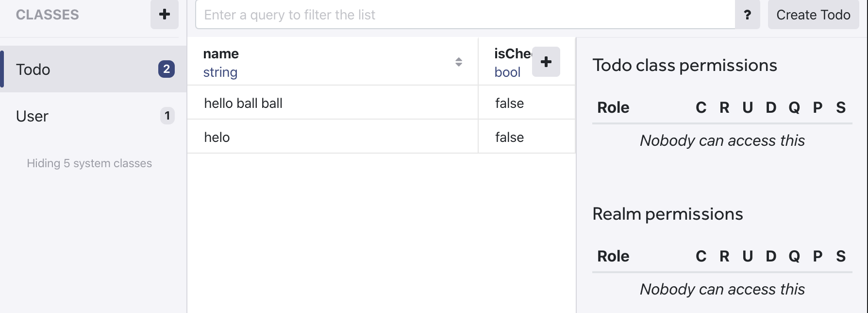
Task: Click the Role header under Todo class permissions
Action: click(613, 107)
